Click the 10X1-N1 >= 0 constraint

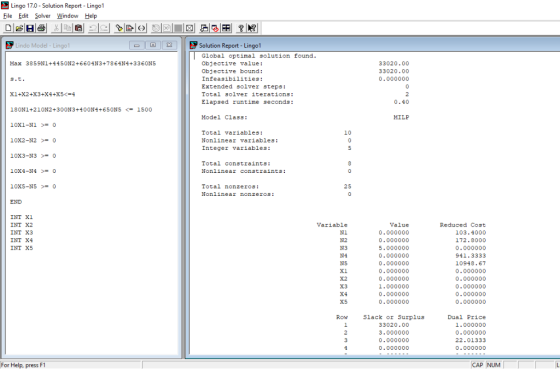[33, 125]
